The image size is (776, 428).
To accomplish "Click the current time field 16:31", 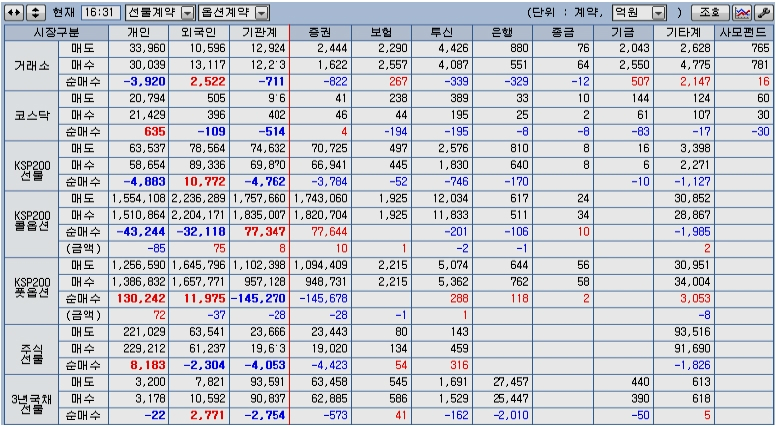I will click(x=100, y=13).
